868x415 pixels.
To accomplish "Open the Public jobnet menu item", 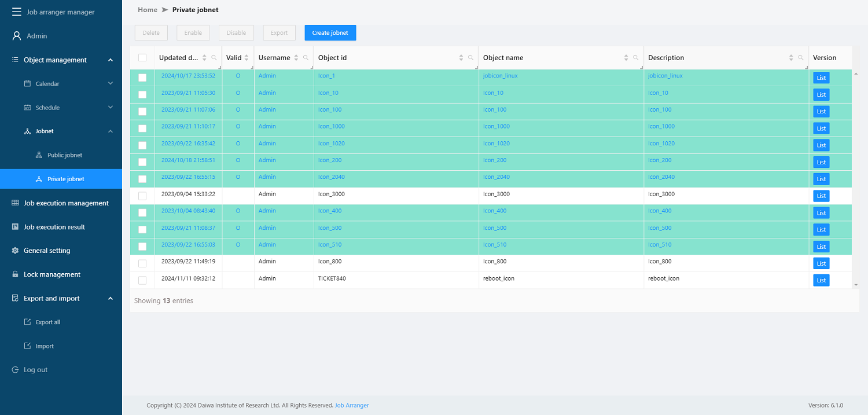I will click(61, 155).
